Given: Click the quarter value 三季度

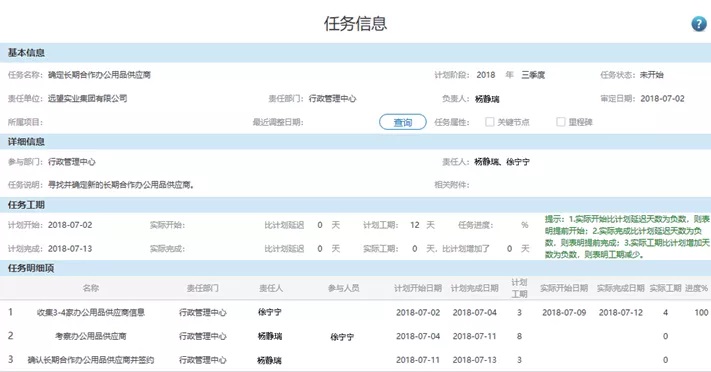Looking at the screenshot, I should click(533, 75).
